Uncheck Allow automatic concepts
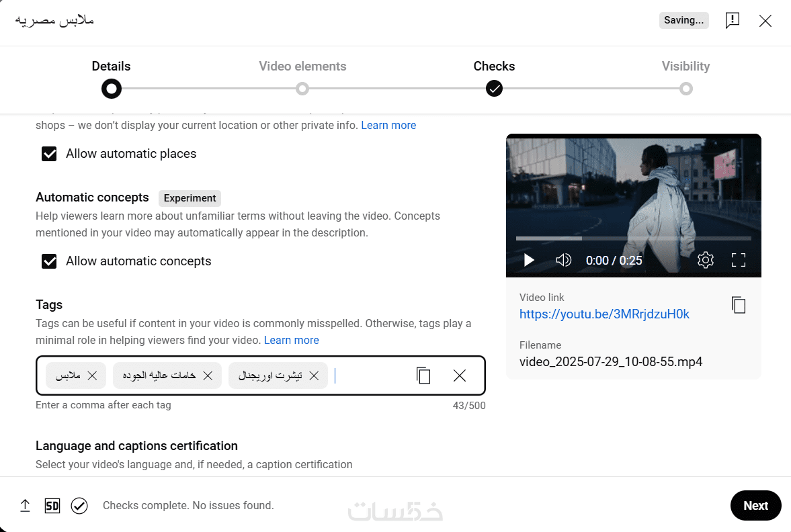The height and width of the screenshot is (532, 791). tap(49, 261)
